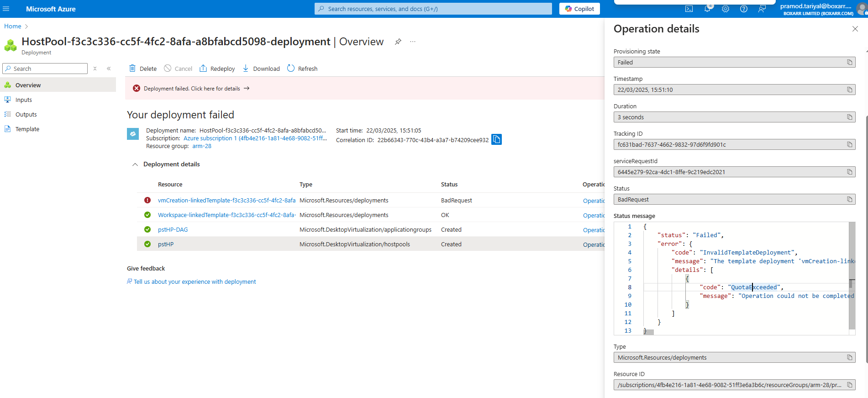Click the Resource column header
The width and height of the screenshot is (868, 398).
[170, 184]
